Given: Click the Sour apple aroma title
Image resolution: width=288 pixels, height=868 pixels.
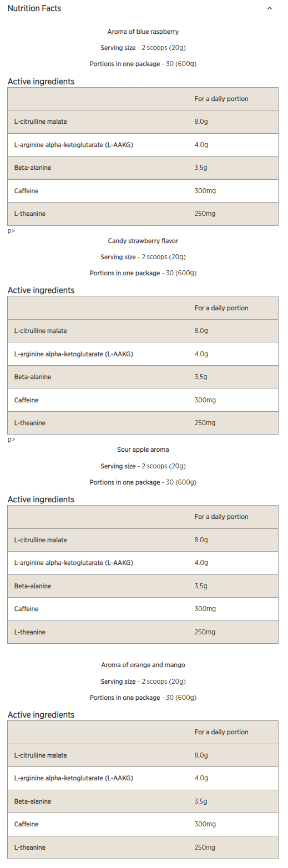Looking at the screenshot, I should (143, 450).
